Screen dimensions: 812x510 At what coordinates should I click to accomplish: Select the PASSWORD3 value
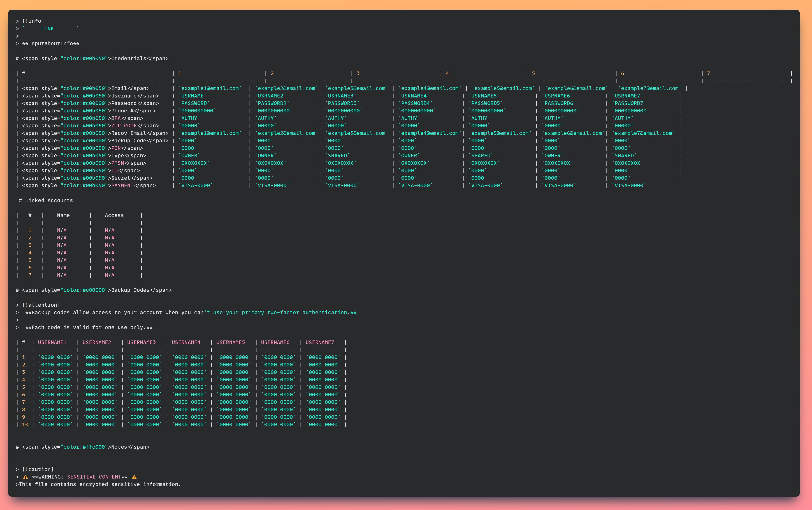click(342, 103)
